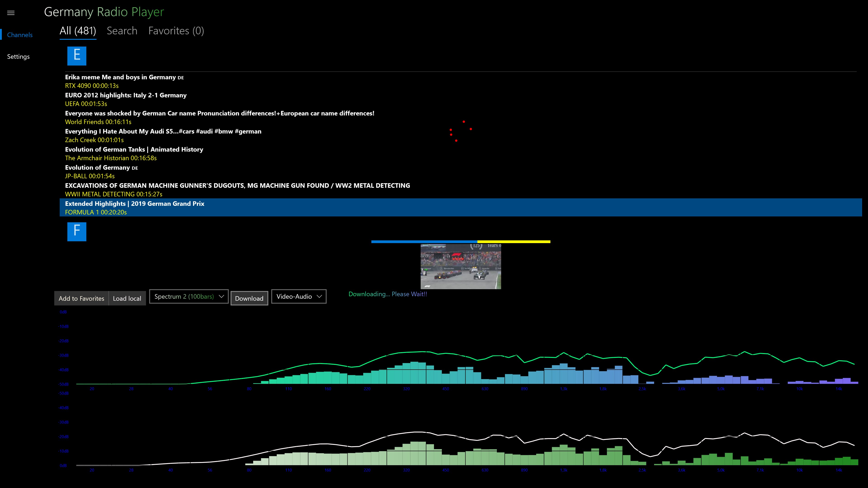Switch to the Search tab
The width and height of the screenshot is (868, 488).
click(x=122, y=31)
